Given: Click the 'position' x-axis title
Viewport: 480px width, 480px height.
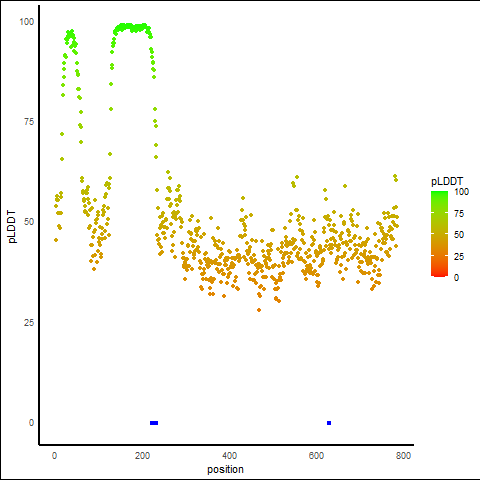Looking at the screenshot, I should coord(225,470).
